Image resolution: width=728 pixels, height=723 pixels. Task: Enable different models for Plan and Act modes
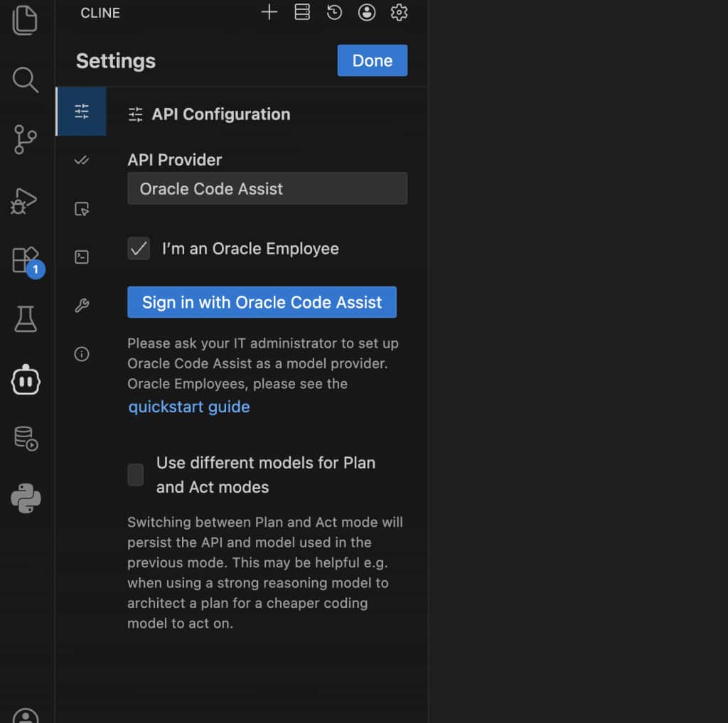(136, 474)
